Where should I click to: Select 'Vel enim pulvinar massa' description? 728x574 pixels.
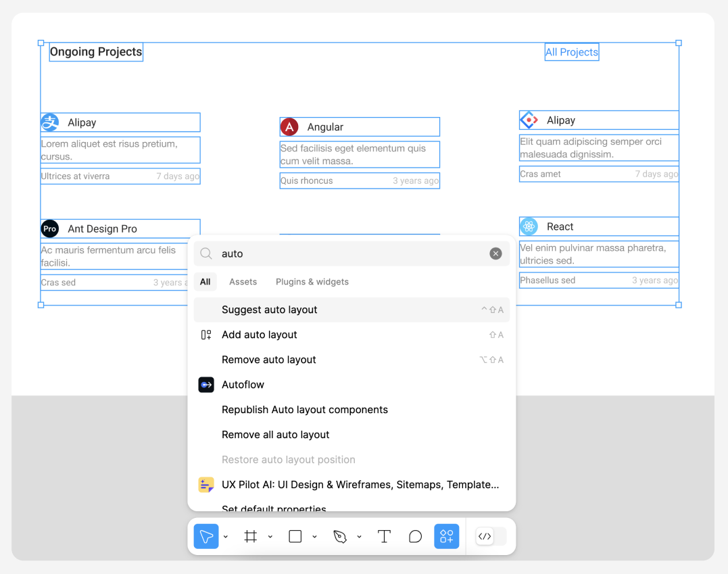[x=599, y=254]
